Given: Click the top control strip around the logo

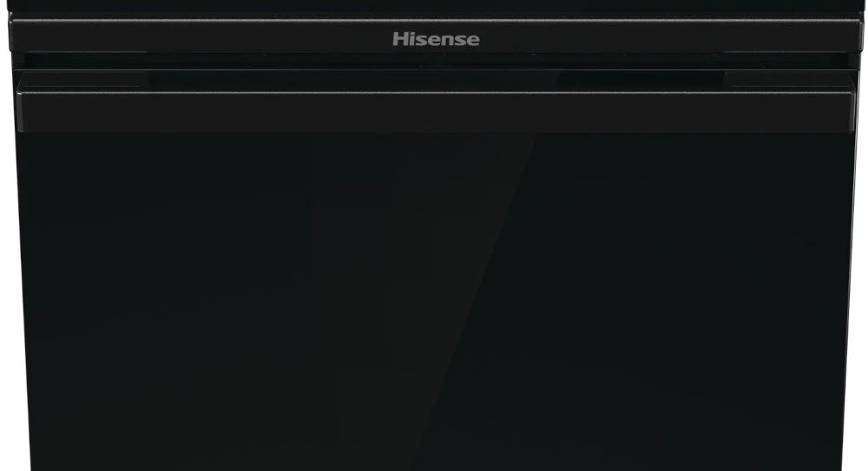Looking at the screenshot, I should [x=436, y=36].
